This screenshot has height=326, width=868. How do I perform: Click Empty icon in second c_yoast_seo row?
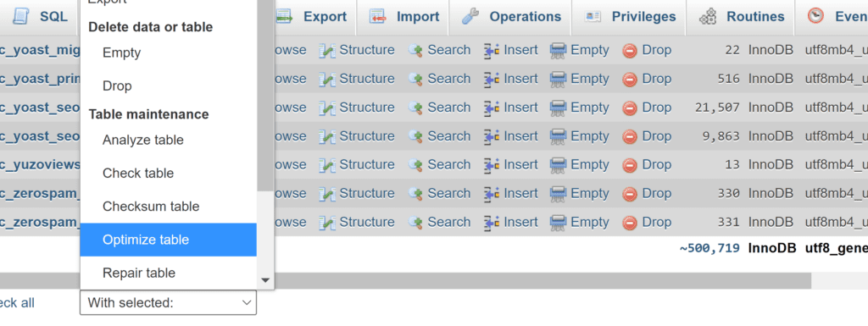tap(558, 136)
